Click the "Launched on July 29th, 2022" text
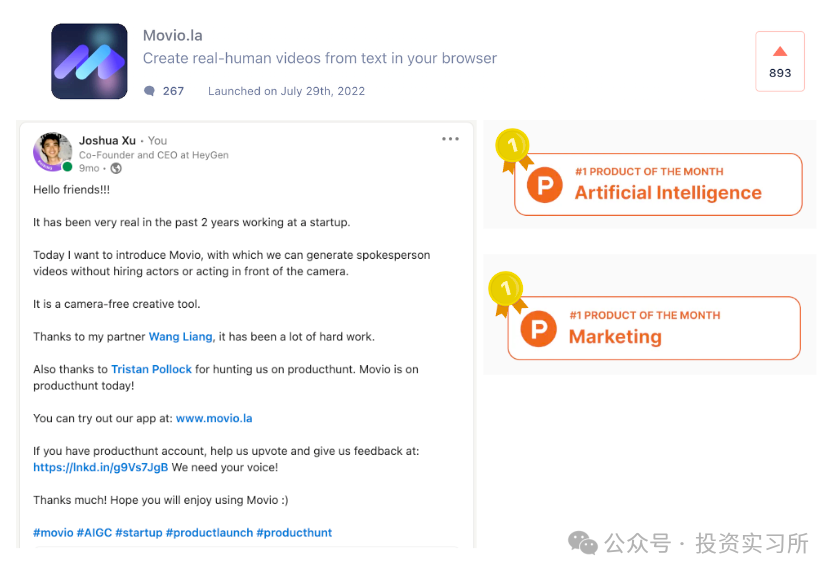The image size is (835, 576). 286,91
